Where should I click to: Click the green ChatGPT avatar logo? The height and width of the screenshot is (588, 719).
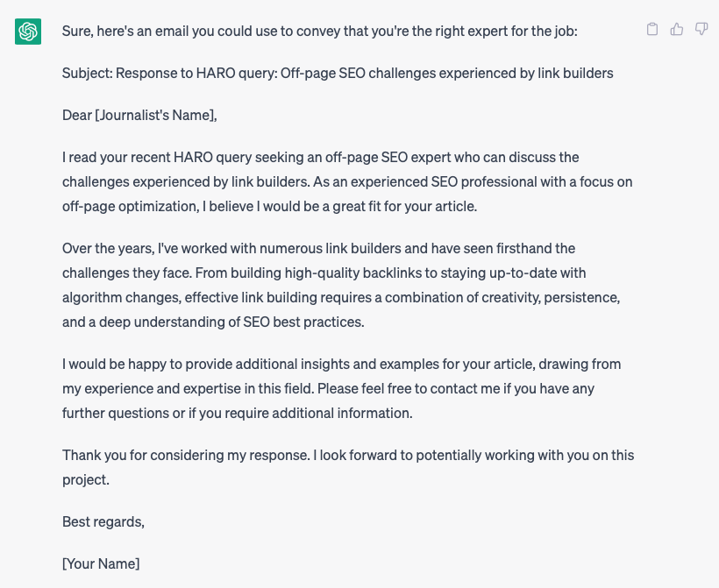[x=28, y=32]
